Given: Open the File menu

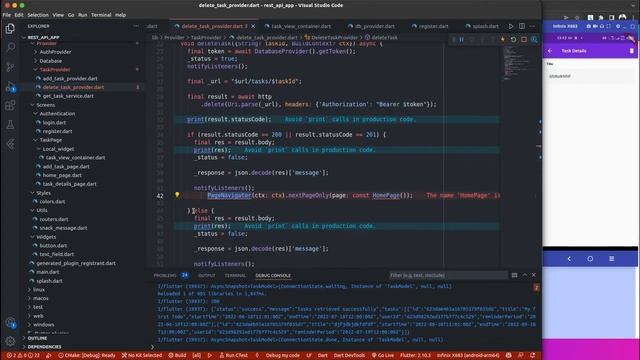Looking at the screenshot, I should point(7,15).
